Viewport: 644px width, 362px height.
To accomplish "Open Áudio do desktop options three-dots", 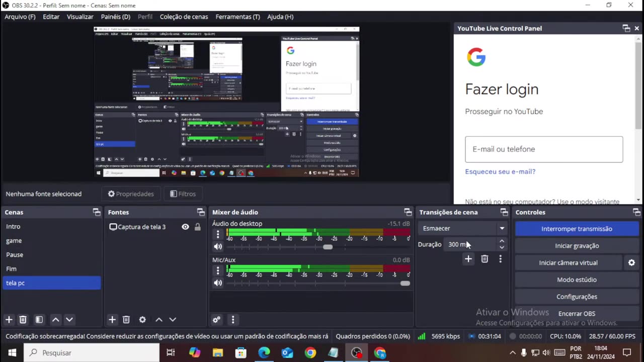I will pos(218,234).
